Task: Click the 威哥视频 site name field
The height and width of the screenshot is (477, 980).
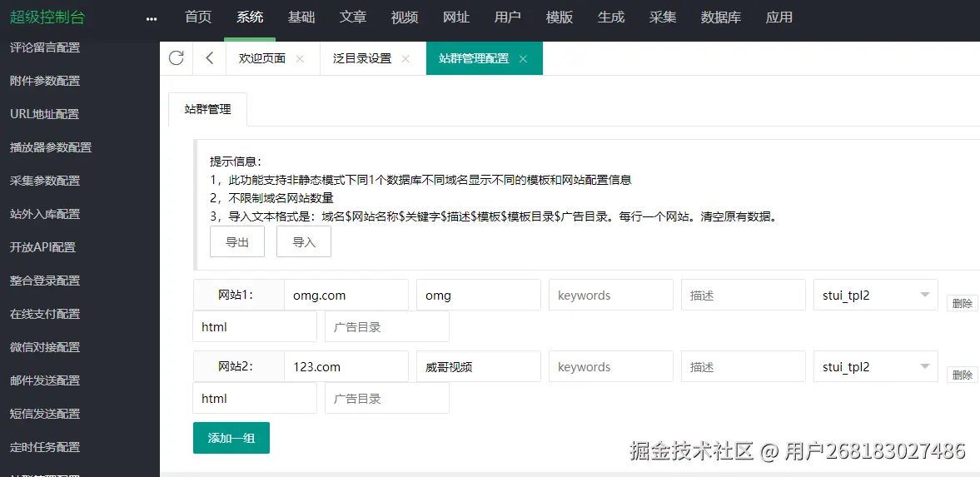Action: click(479, 366)
